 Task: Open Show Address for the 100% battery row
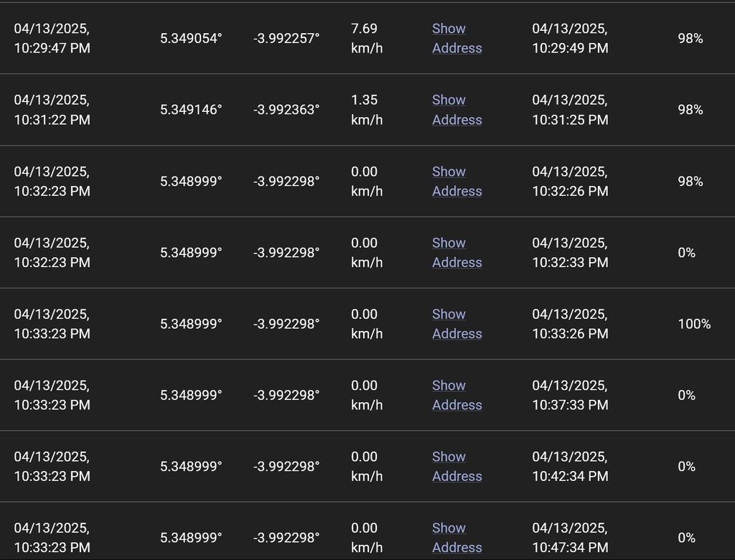tap(457, 324)
